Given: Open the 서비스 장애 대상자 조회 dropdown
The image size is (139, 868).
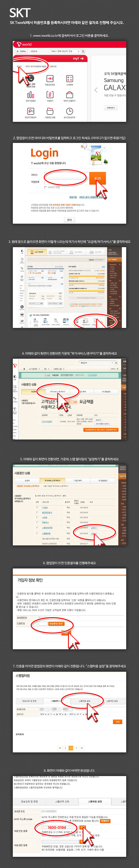Looking at the screenshot, I should pos(65,52).
